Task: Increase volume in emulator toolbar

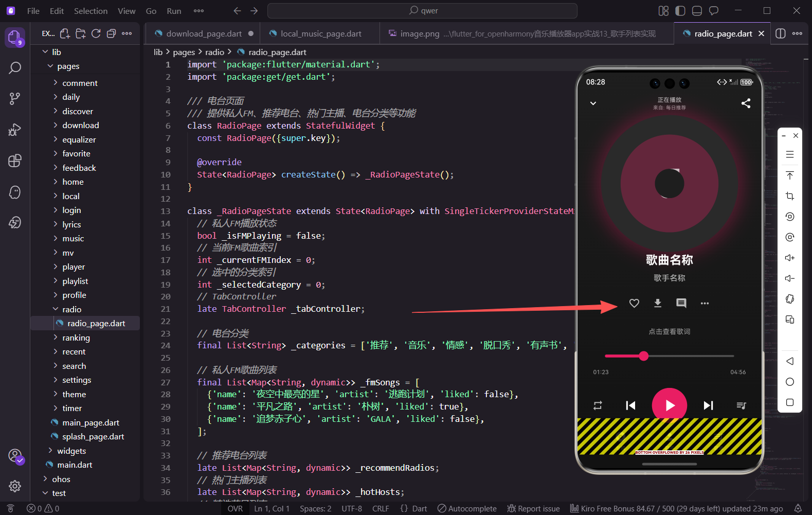Action: [x=790, y=258]
